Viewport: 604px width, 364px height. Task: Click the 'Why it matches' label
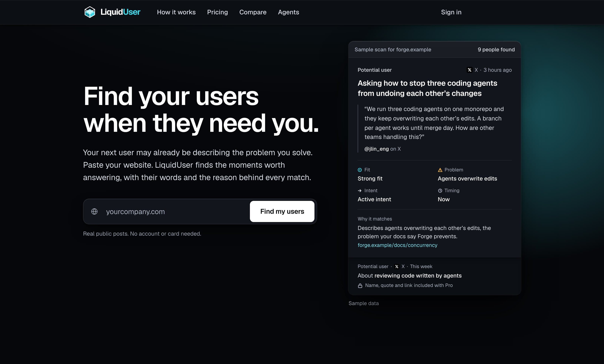click(374, 219)
